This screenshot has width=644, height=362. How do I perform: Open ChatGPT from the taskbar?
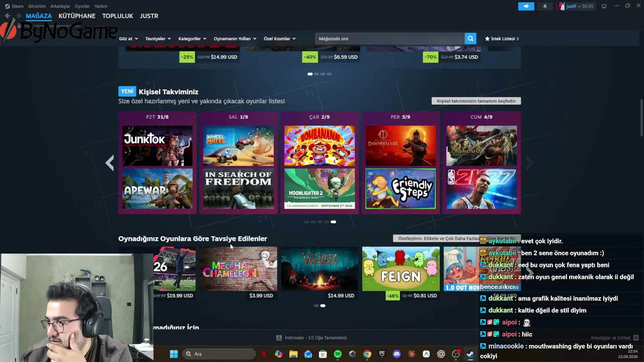[x=441, y=354]
